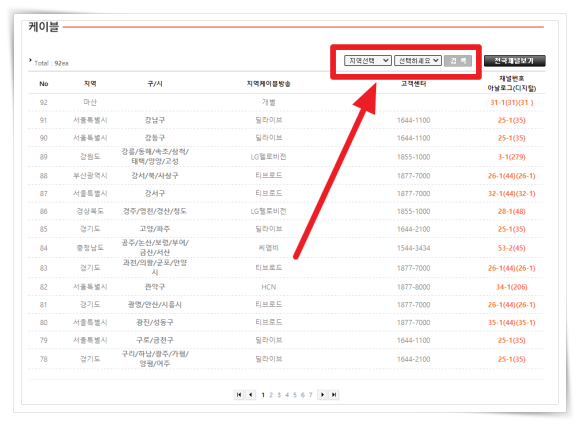This screenshot has width=580, height=426.
Task: Select the 충청남도 region cell
Action: click(x=90, y=248)
